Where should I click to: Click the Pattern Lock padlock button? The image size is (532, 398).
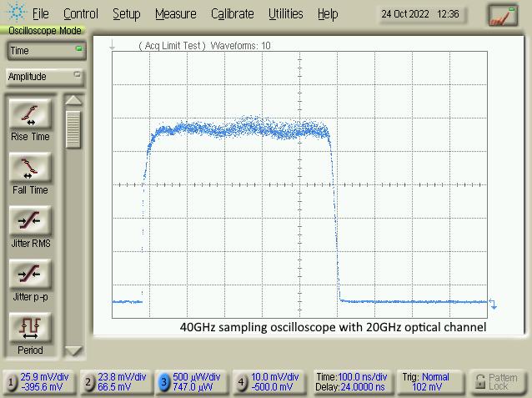tap(499, 381)
